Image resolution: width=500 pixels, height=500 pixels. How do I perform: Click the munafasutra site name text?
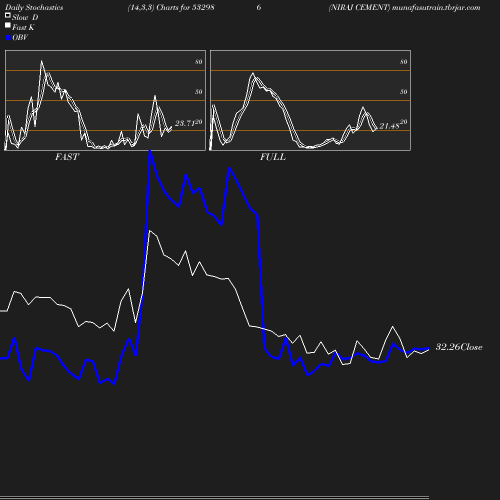(436, 8)
